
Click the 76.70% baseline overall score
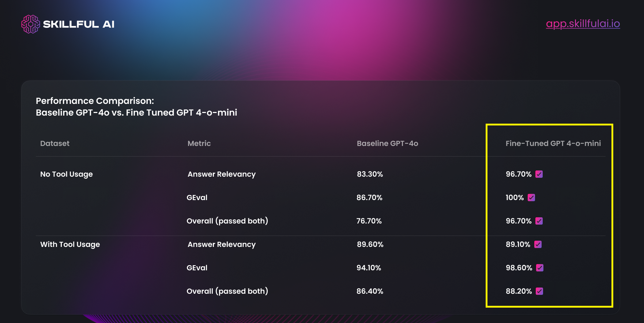coord(369,221)
